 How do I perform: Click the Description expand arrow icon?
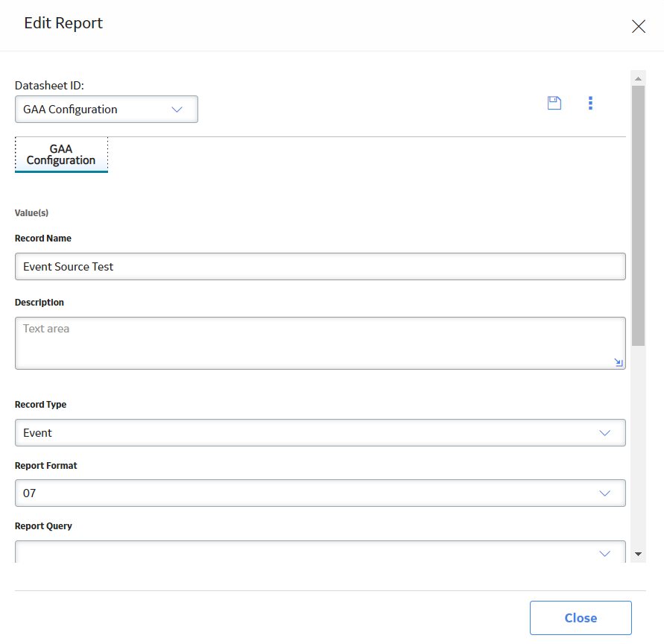click(x=619, y=362)
